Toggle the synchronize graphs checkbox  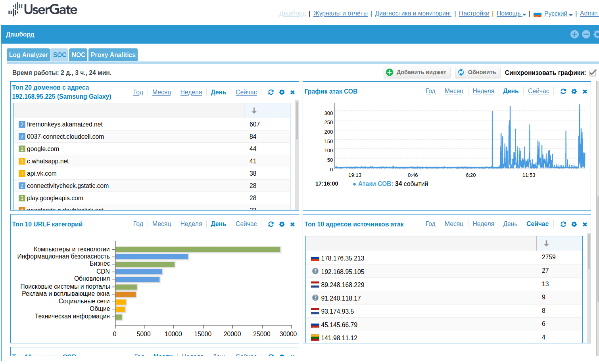593,73
